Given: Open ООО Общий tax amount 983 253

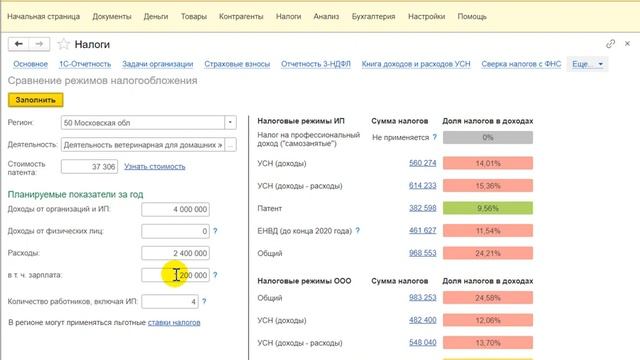Looking at the screenshot, I should [422, 298].
